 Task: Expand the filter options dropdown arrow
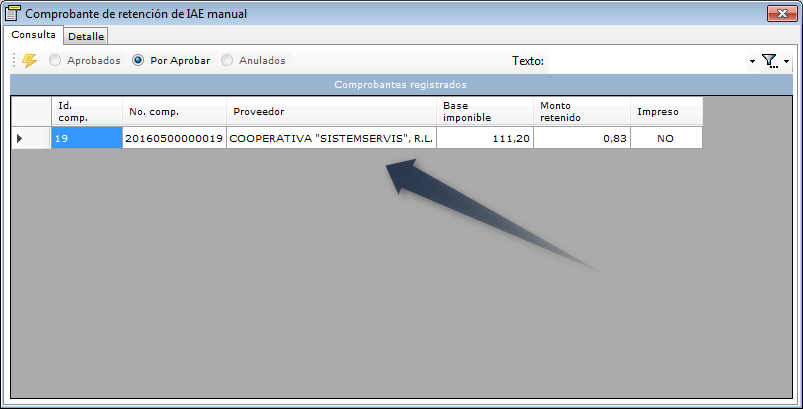(x=786, y=61)
